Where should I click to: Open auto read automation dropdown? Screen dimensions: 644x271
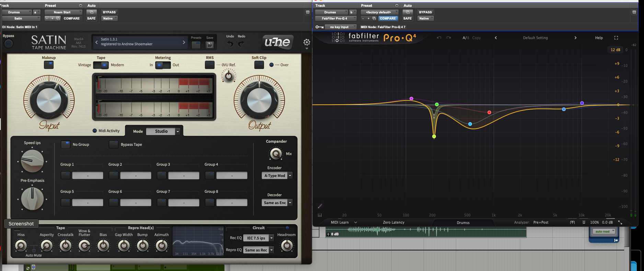pyautogui.click(x=604, y=232)
